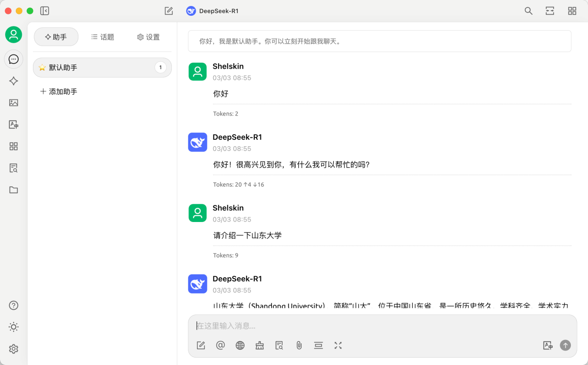The image size is (588, 365).
Task: Open app settings gear in left sidebar
Action: point(13,349)
